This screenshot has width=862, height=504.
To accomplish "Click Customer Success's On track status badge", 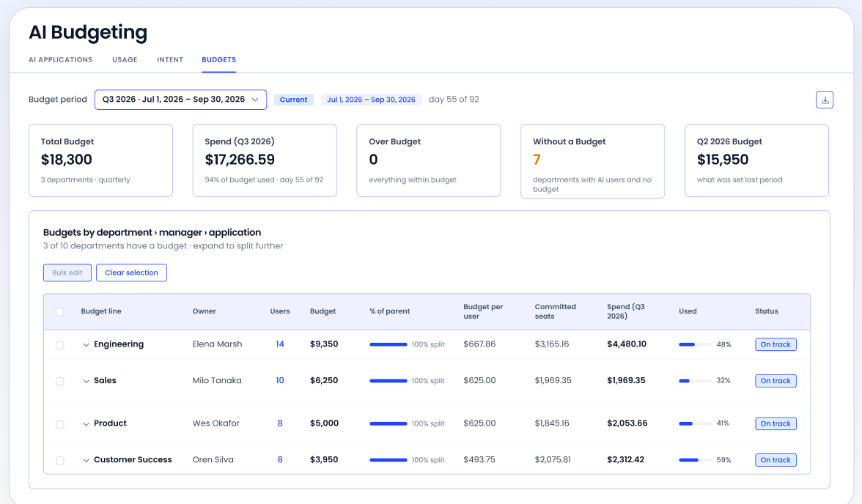I will click(776, 460).
